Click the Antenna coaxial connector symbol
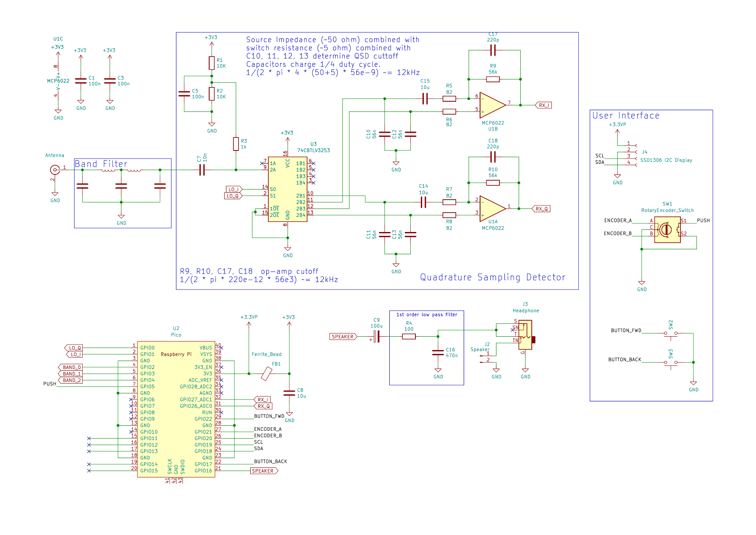Viewport: 756px width, 535px height. (x=55, y=170)
